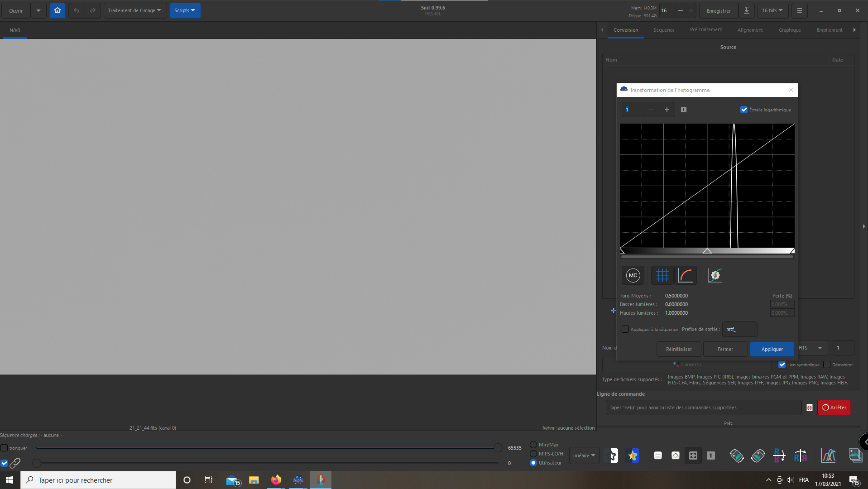The image size is (868, 489).
Task: Collapse the right panel with the side arrow
Action: [864, 226]
